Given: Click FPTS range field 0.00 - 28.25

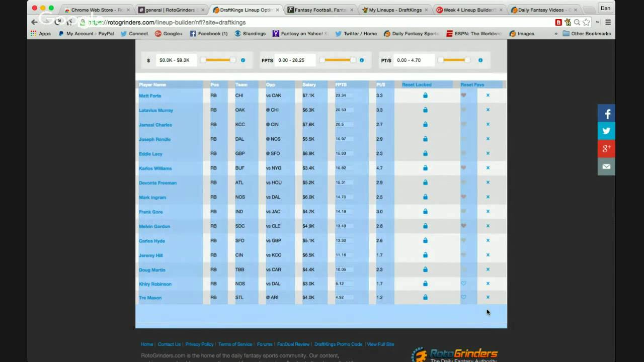Looking at the screenshot, I should tap(295, 60).
